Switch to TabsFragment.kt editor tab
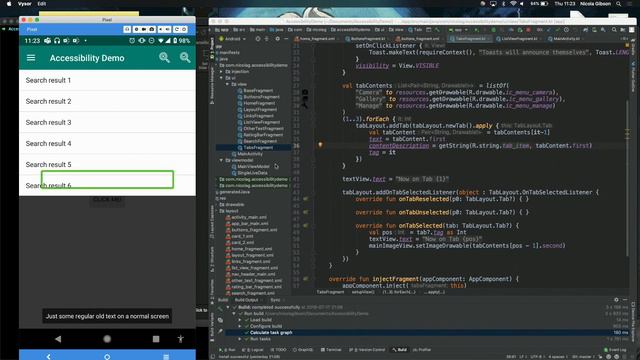The height and width of the screenshot is (360, 640). (470, 39)
